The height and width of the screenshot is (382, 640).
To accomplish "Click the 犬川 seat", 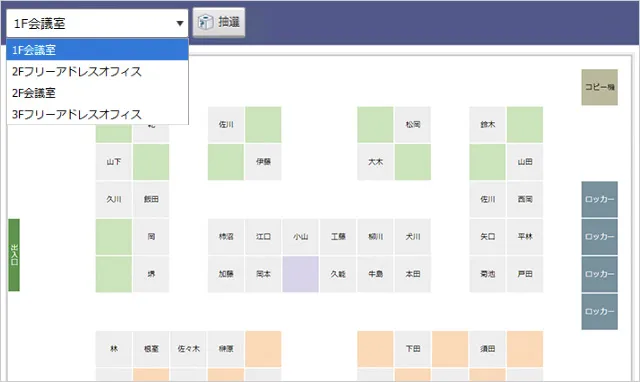I will (413, 237).
